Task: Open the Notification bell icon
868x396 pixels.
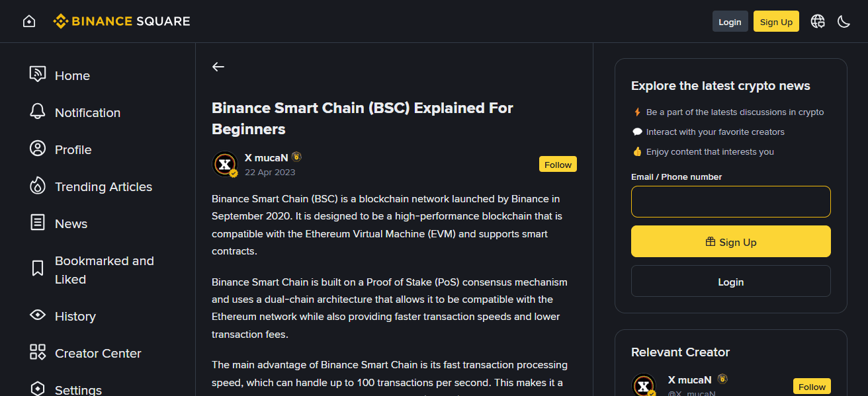Action: tap(38, 112)
